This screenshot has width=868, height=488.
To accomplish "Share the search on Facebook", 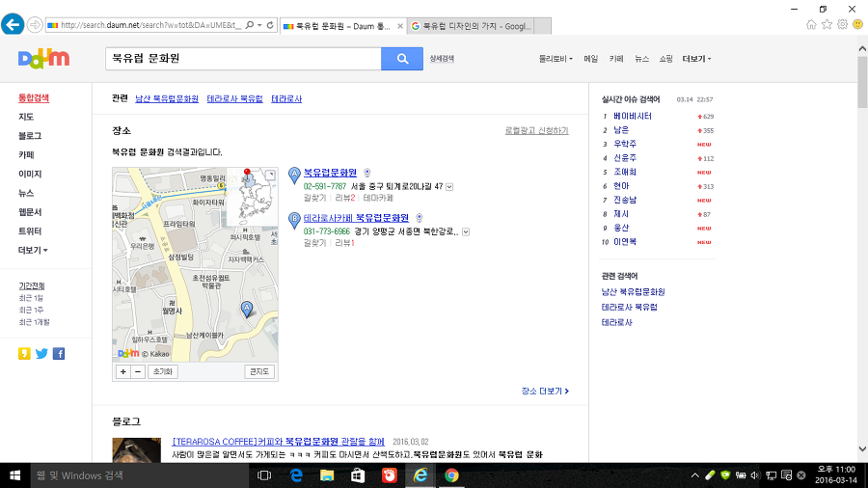I will click(x=59, y=354).
